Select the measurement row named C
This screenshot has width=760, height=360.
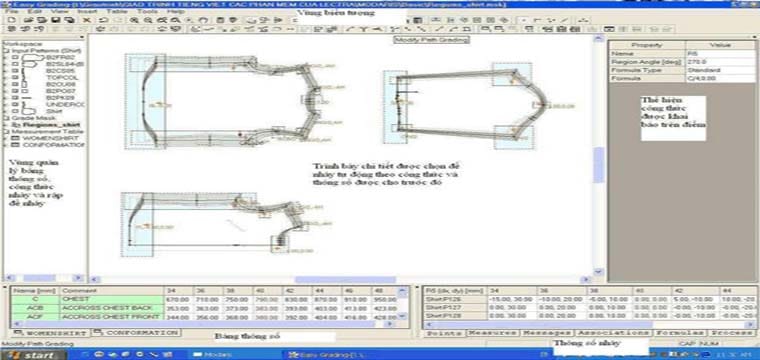pos(35,299)
